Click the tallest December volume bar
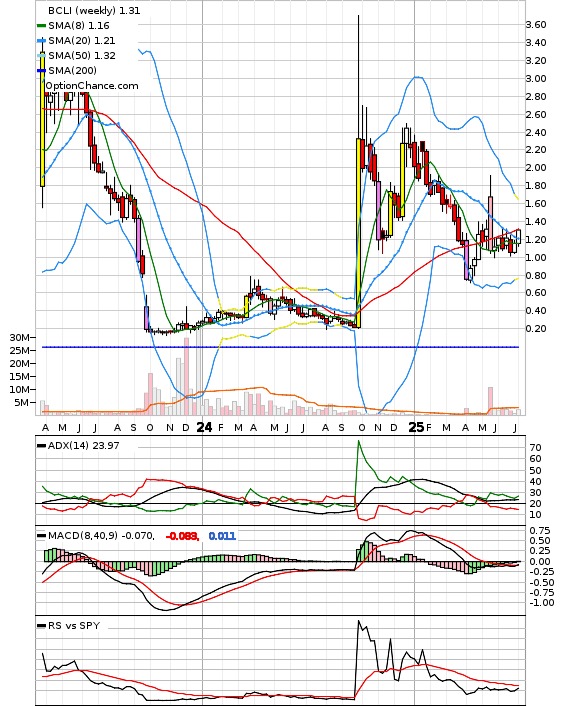 (186, 376)
